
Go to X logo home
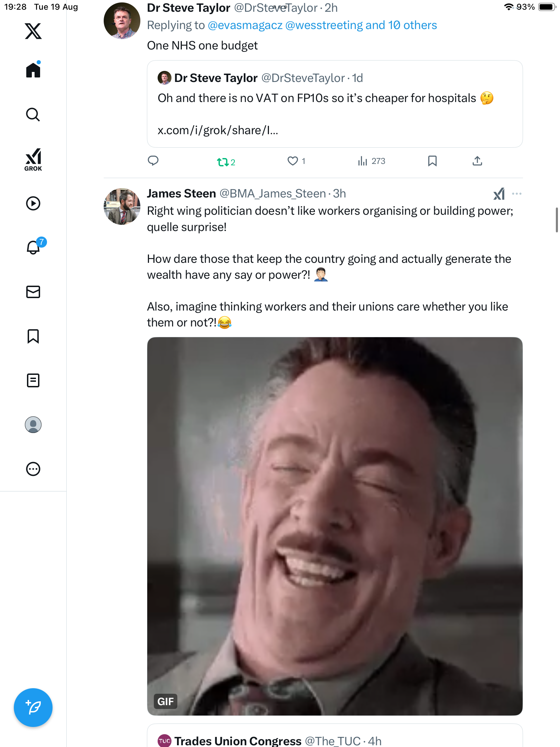(33, 31)
